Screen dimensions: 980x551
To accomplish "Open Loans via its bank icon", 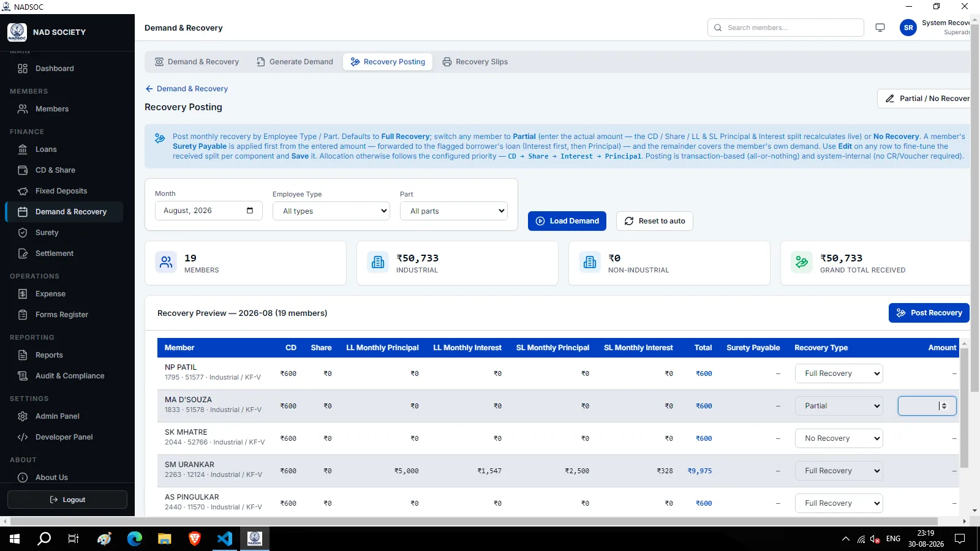I will click(23, 149).
